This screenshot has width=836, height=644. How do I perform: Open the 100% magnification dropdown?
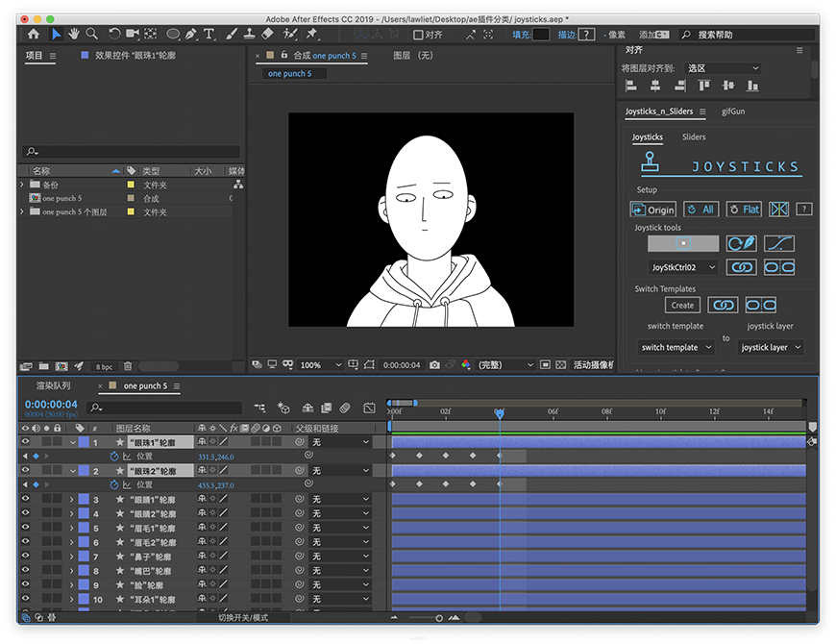point(320,365)
